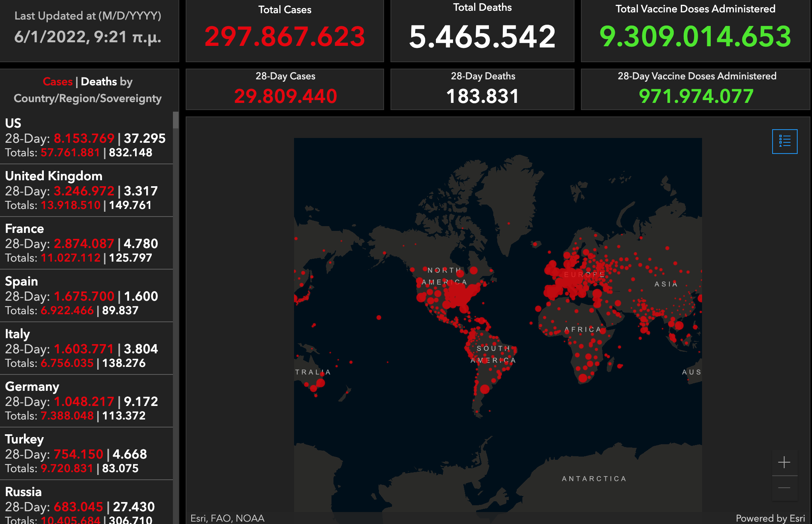Click the Total Cases number panel
The height and width of the screenshot is (524, 812).
point(284,36)
